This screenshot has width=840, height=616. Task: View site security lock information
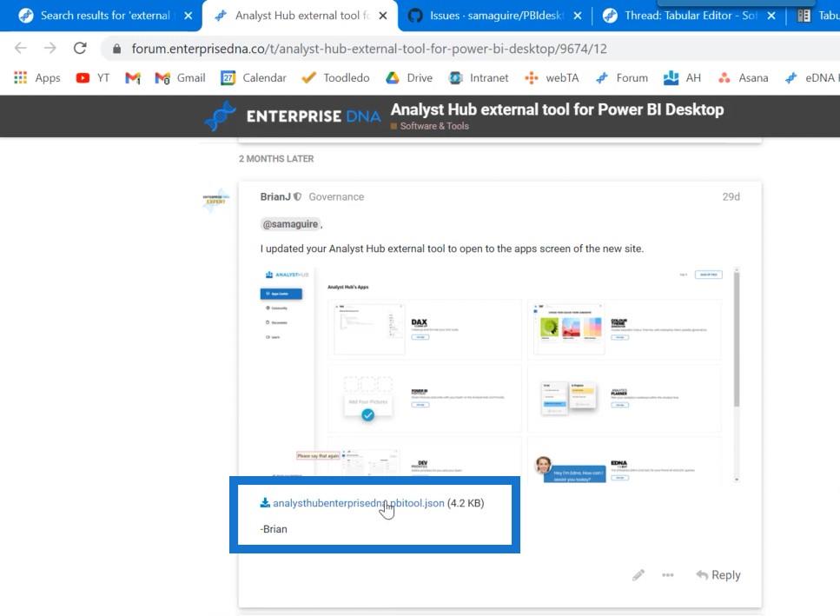coord(116,49)
